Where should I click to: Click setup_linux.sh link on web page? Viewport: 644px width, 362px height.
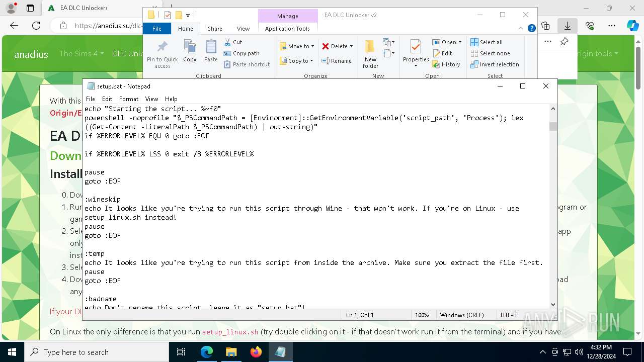pos(230,332)
